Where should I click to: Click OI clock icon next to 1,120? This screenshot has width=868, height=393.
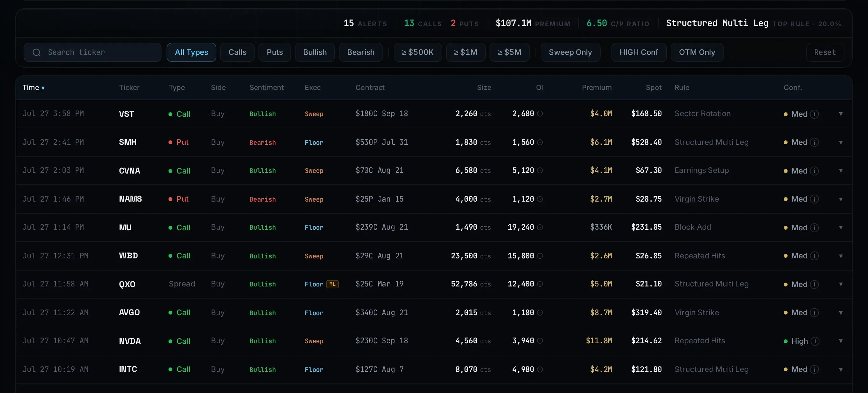(x=540, y=199)
